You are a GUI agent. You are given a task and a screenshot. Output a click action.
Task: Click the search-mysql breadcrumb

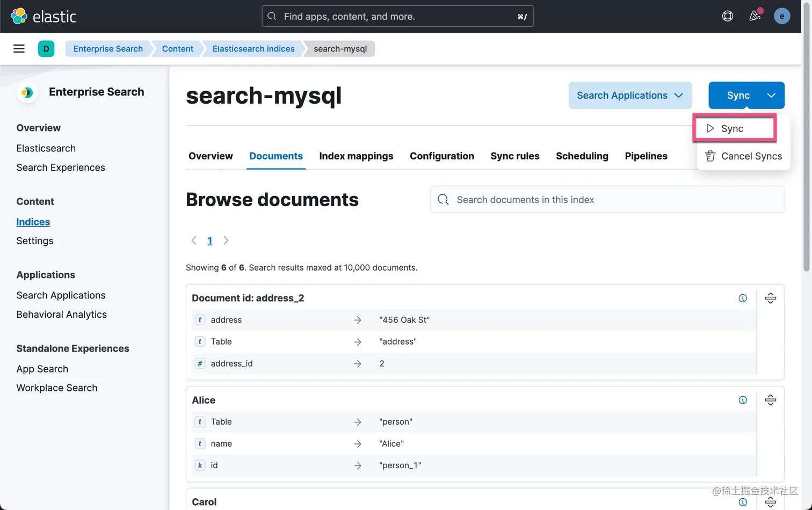coord(340,49)
